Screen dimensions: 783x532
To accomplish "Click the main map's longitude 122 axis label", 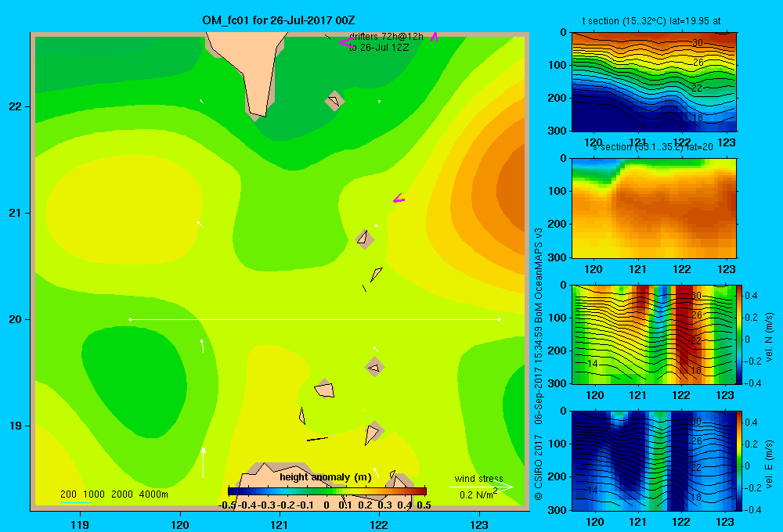I will coord(379,524).
